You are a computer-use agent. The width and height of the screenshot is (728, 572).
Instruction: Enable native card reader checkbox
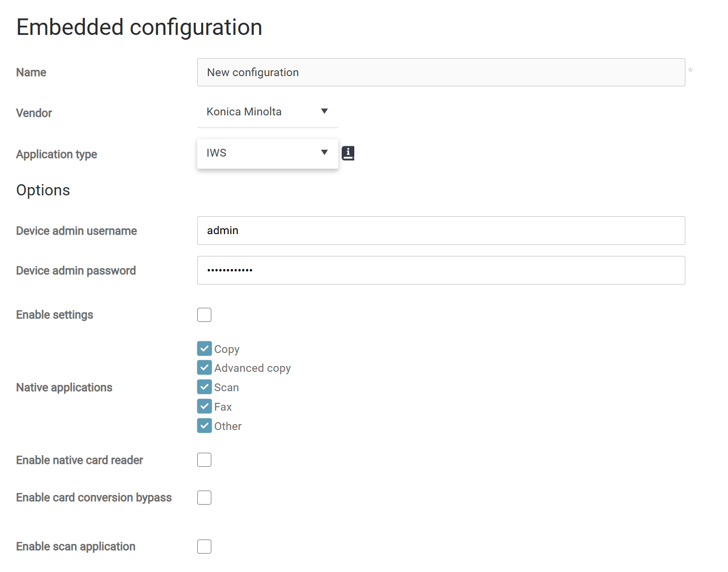[x=204, y=460]
